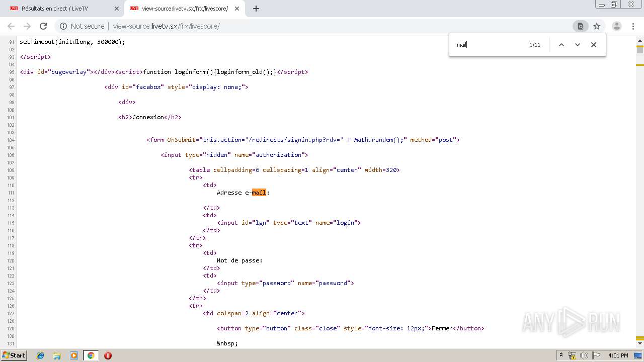Click the "</script>" on line 93

coord(36,57)
